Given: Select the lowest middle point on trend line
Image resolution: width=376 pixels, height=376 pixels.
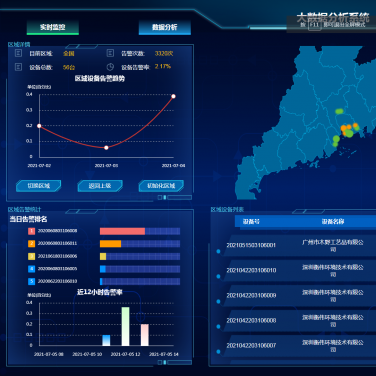Looking at the screenshot, I should pos(106,147).
